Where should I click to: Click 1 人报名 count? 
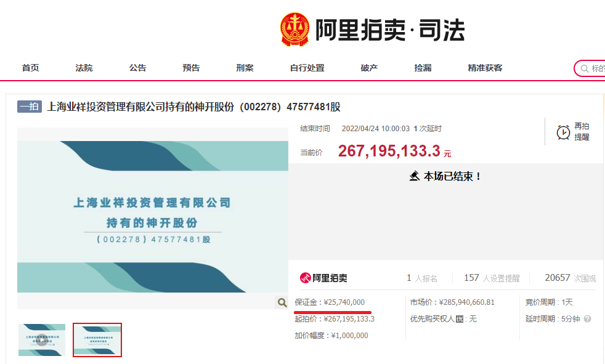[x=422, y=278]
